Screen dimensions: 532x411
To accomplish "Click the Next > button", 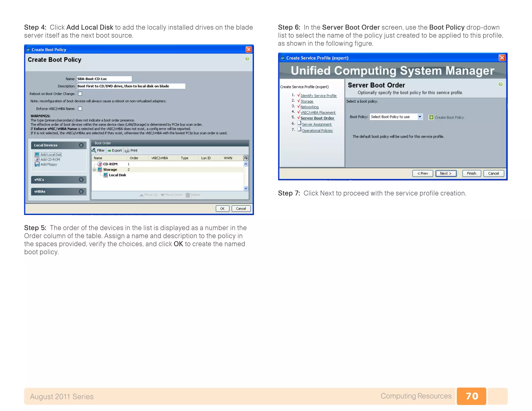I will [446, 174].
